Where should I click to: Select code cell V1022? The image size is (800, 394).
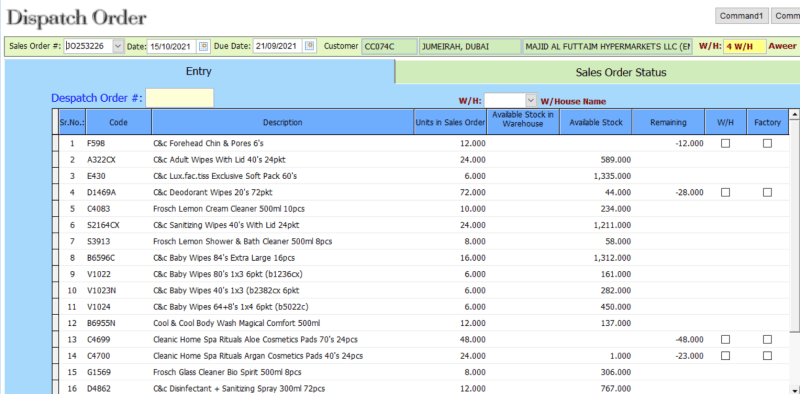pos(118,274)
